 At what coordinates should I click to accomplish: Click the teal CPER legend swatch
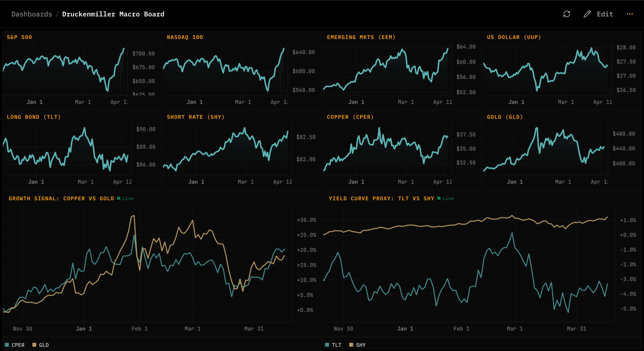point(6,345)
